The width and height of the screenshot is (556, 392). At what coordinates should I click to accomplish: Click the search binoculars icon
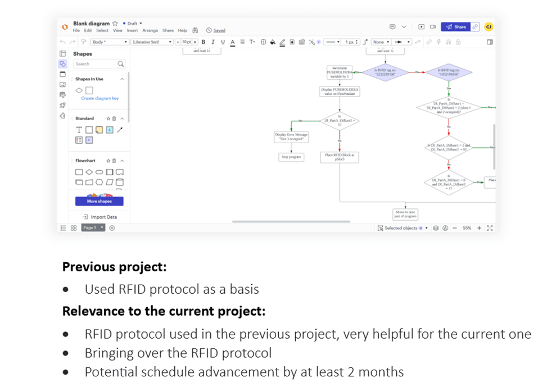(196, 30)
